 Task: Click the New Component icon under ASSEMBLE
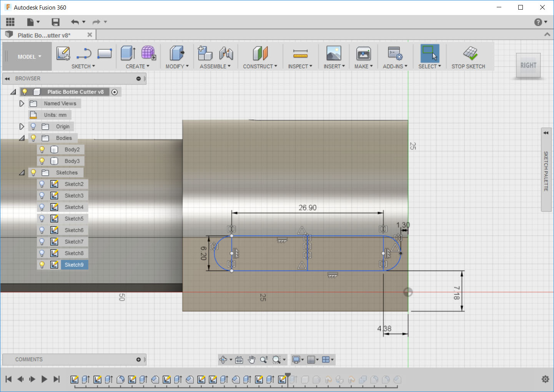(x=205, y=53)
